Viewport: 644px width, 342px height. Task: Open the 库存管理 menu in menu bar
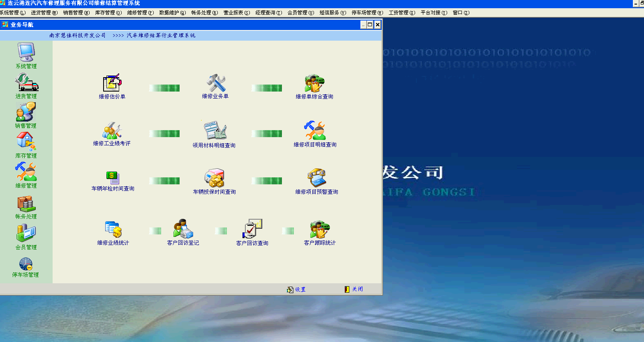click(108, 13)
